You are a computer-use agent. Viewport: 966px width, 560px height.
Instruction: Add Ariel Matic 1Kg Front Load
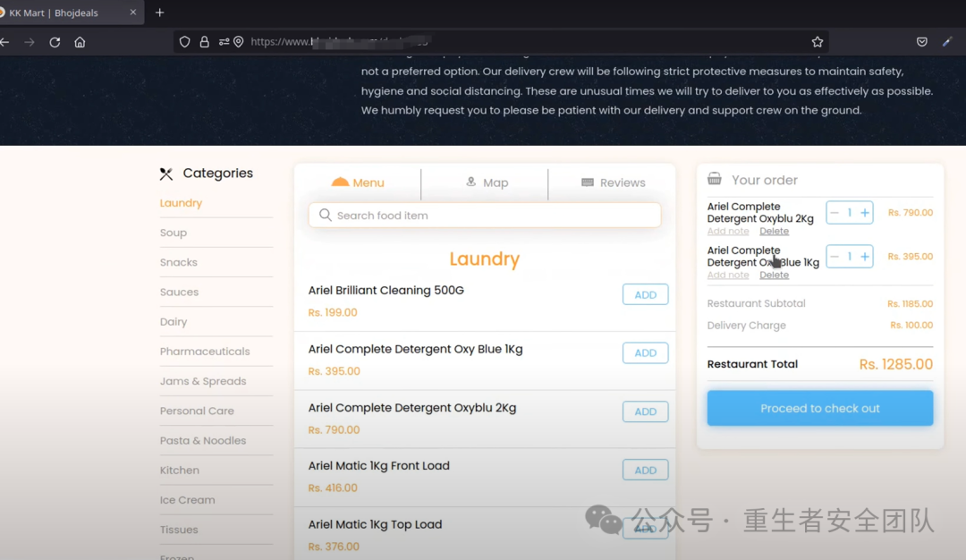click(x=645, y=470)
